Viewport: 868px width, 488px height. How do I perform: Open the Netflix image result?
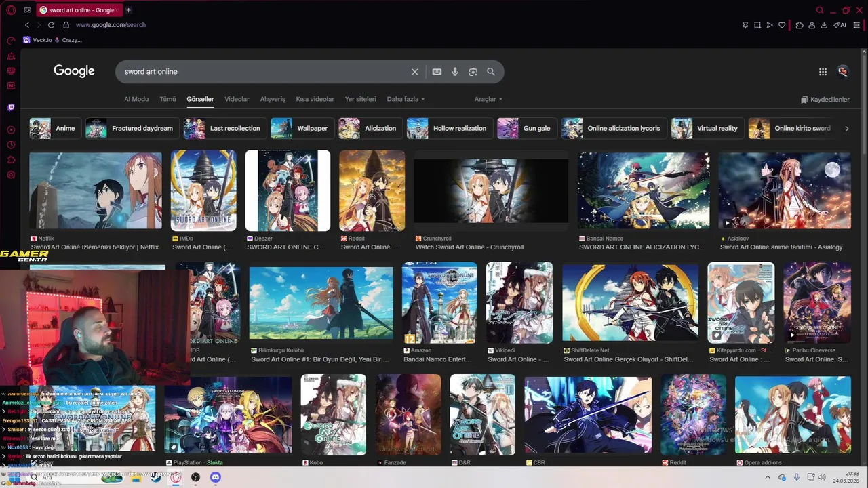tap(96, 190)
